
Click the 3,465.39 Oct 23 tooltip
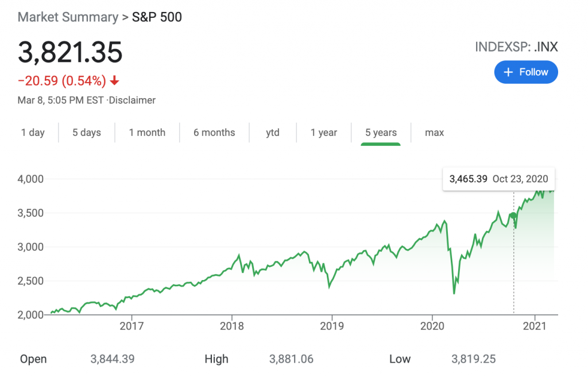[498, 178]
